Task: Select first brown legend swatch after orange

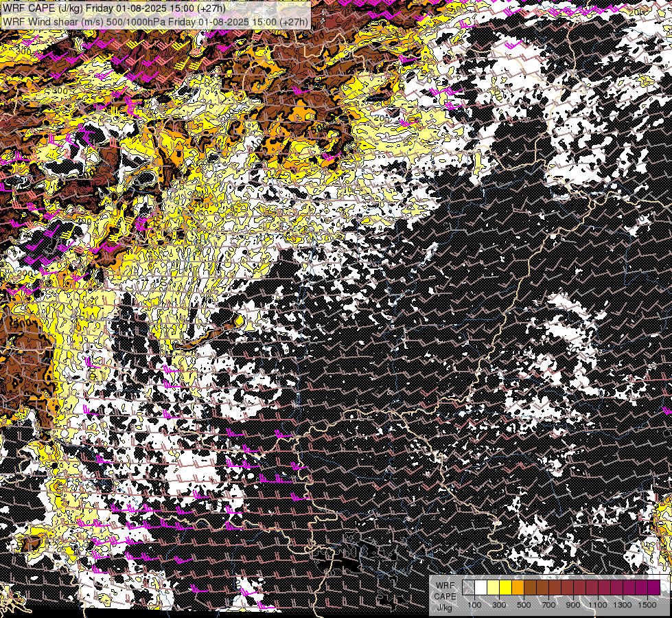Action: (x=530, y=588)
